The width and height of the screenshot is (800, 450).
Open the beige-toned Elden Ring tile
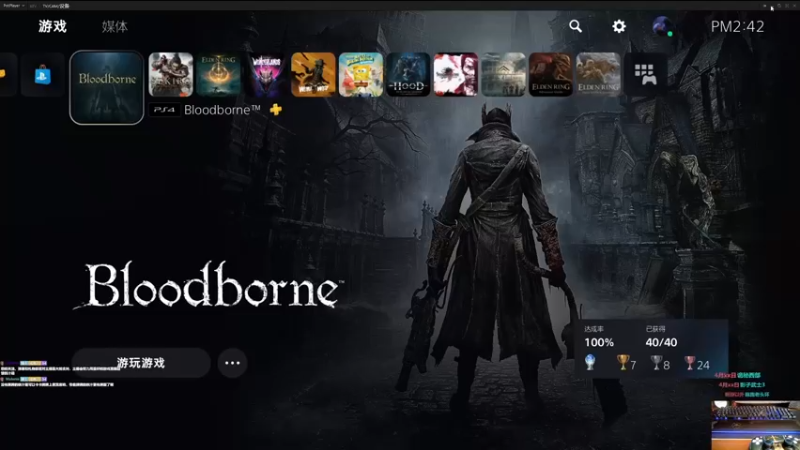coord(598,74)
